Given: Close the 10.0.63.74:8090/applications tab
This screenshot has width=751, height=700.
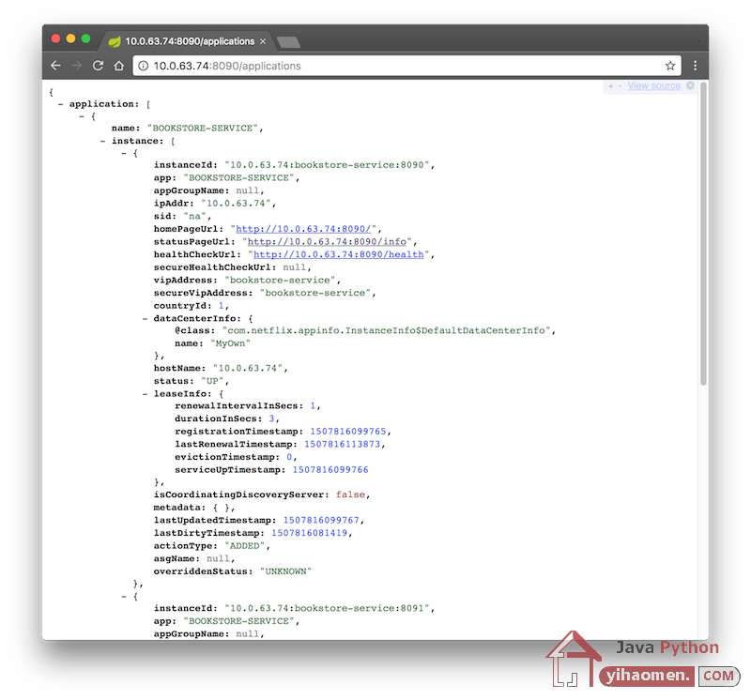Looking at the screenshot, I should coord(263,41).
